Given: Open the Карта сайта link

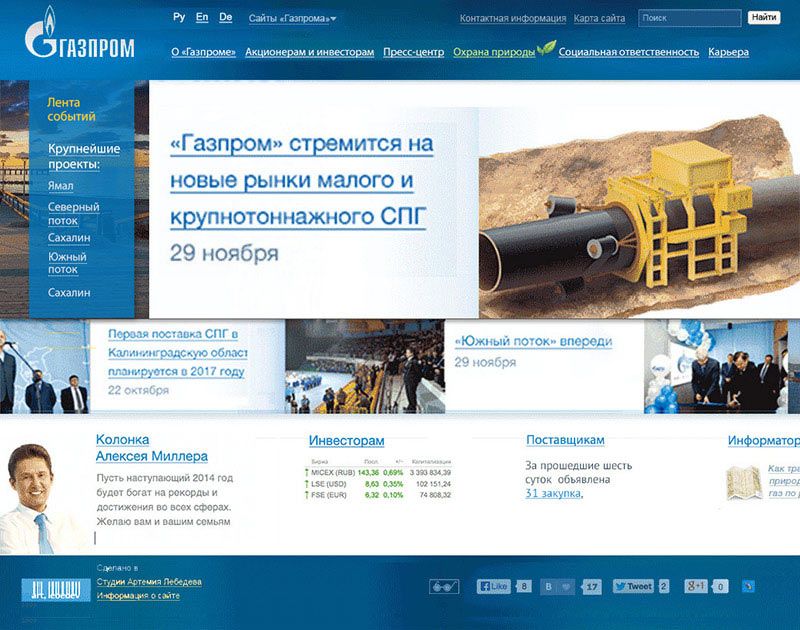Looking at the screenshot, I should click(600, 19).
